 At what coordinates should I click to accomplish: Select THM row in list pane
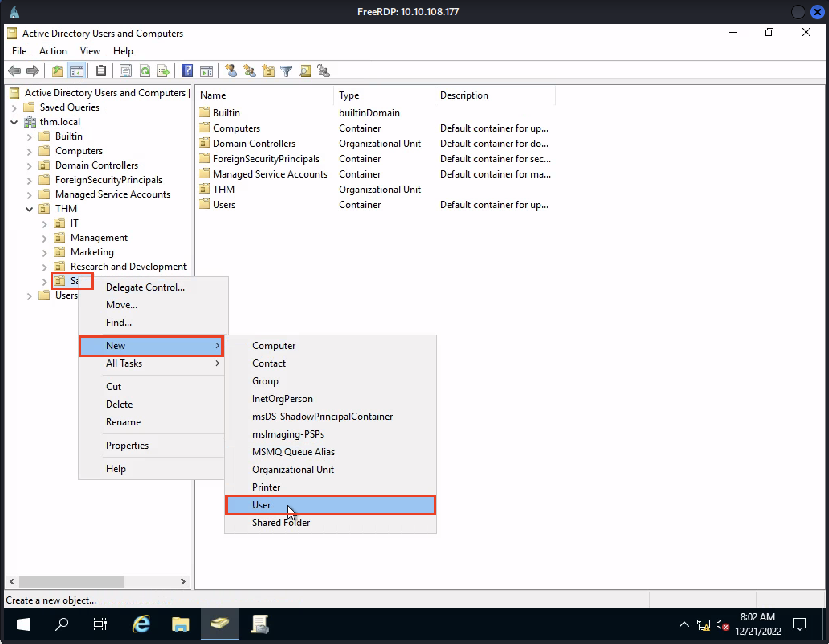[x=224, y=189]
